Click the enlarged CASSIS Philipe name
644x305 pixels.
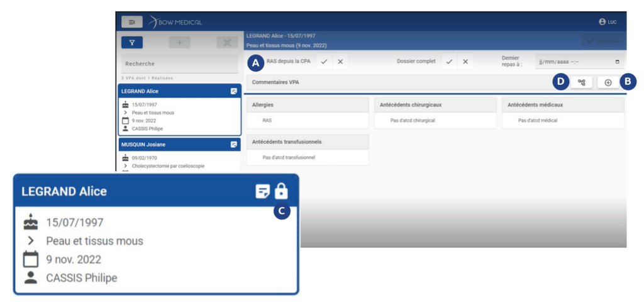[82, 278]
